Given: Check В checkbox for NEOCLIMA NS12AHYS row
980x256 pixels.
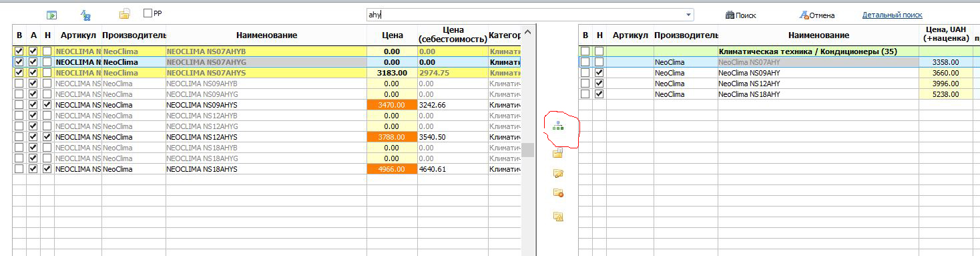Looking at the screenshot, I should click(19, 137).
